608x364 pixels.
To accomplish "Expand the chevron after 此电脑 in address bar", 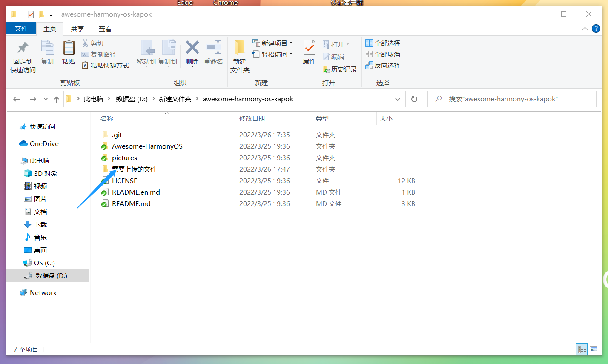I will tap(109, 99).
